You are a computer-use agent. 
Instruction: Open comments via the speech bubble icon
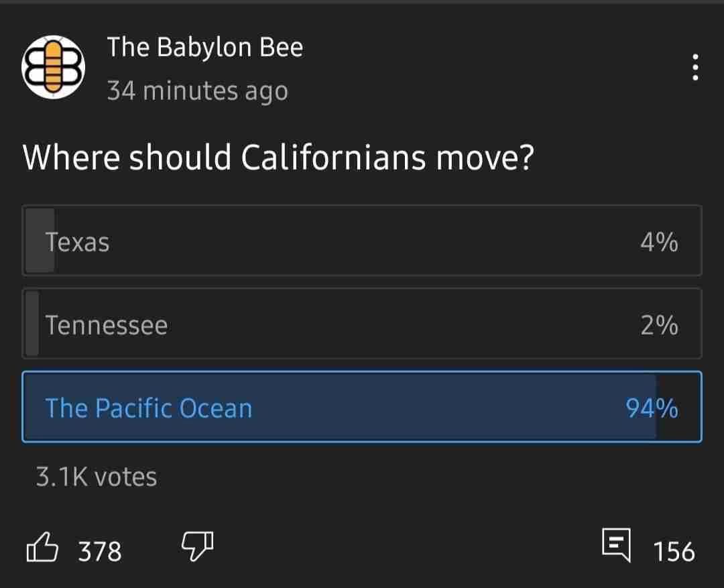pos(617,545)
